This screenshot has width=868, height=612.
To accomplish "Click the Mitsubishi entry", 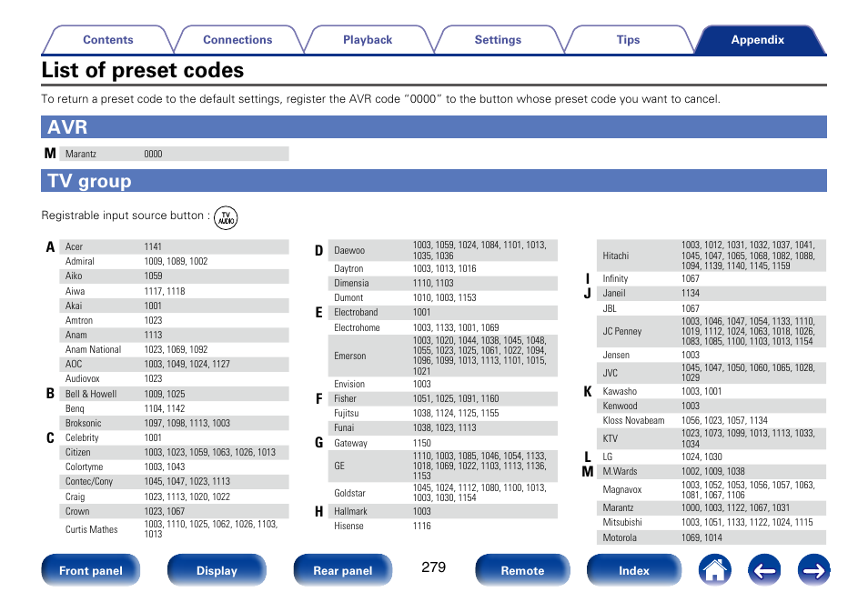I will click(712, 522).
